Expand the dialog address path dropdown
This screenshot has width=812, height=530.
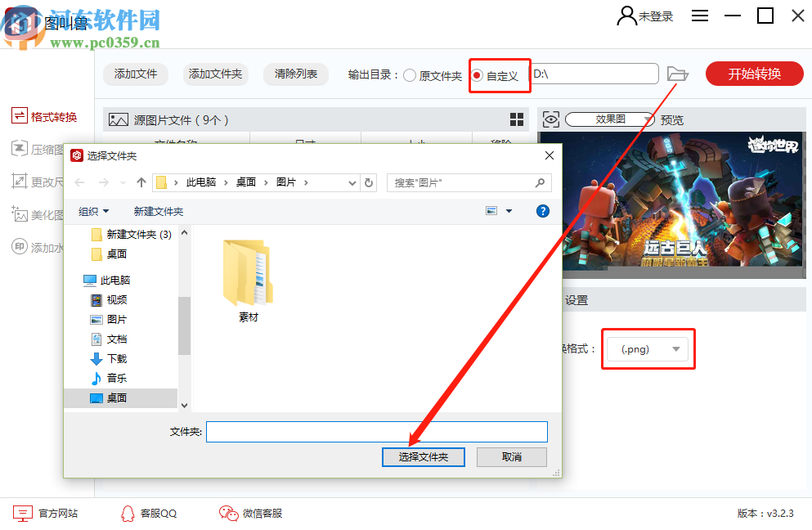352,183
